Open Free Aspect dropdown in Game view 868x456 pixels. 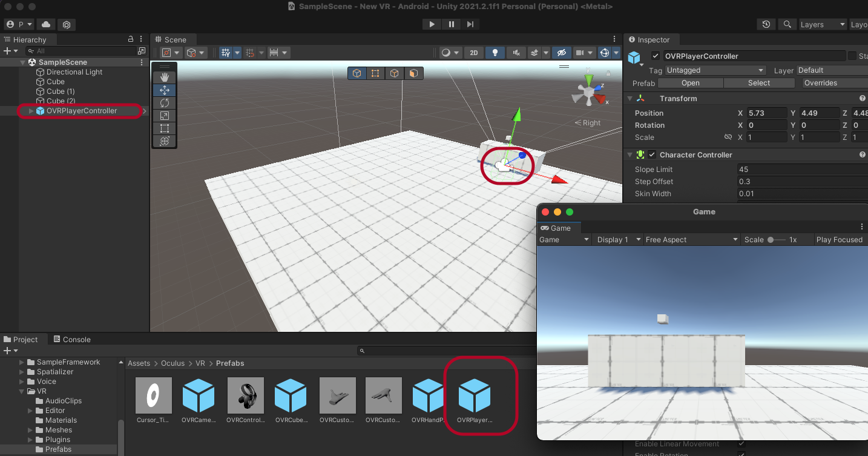[692, 240]
